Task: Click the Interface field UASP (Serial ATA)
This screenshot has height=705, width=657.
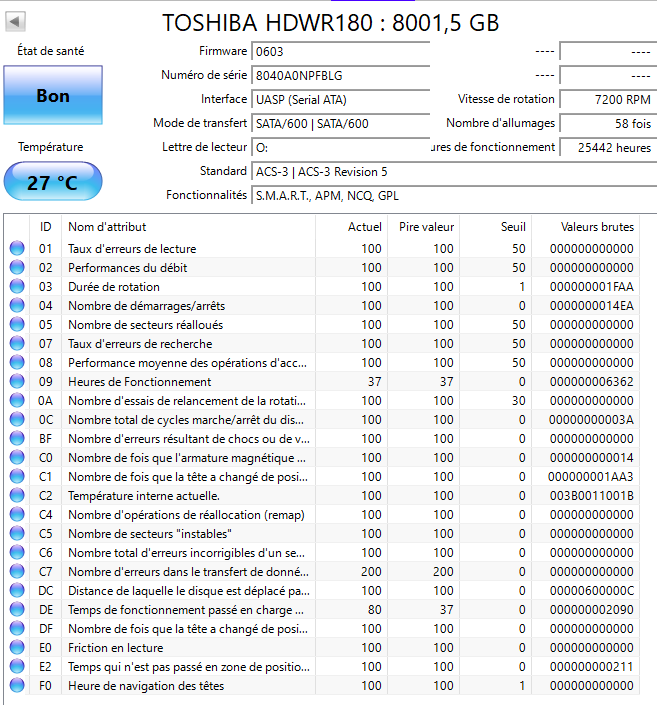Action: 341,99
